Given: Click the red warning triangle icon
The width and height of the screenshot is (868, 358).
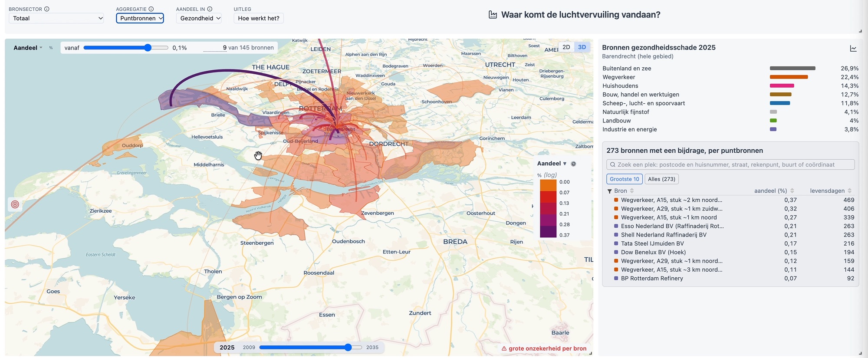Looking at the screenshot, I should click(504, 348).
